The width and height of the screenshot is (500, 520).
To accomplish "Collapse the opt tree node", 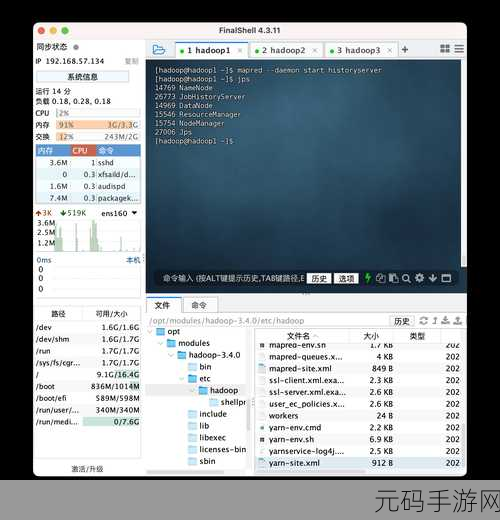I will click(150, 332).
